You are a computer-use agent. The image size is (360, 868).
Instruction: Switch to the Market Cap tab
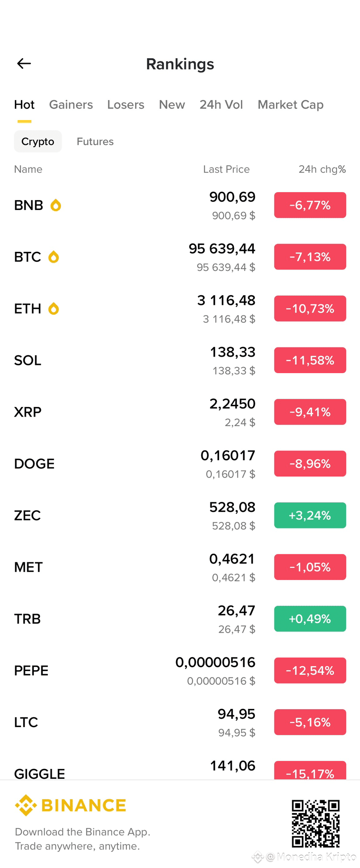[x=290, y=105]
